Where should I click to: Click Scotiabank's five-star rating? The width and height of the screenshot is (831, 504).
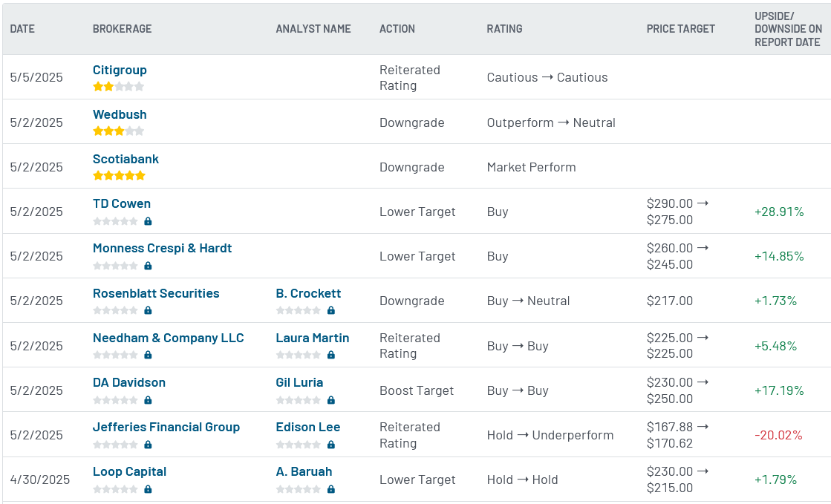coord(119,175)
